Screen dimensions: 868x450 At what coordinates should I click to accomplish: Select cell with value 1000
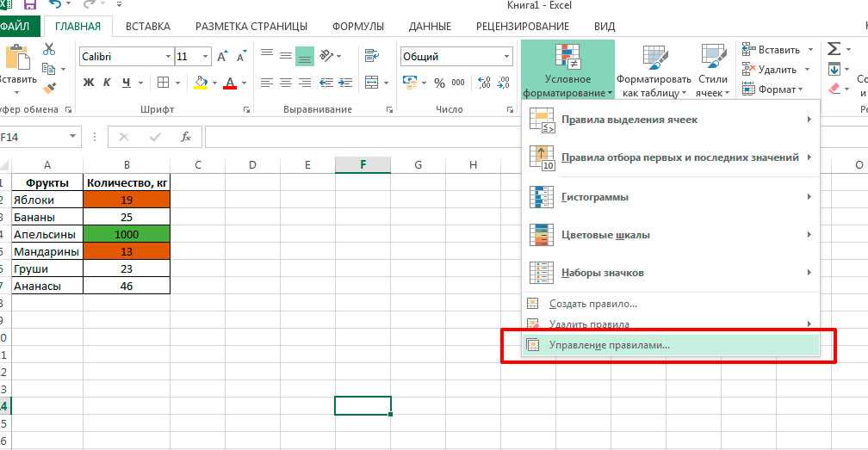click(x=127, y=234)
